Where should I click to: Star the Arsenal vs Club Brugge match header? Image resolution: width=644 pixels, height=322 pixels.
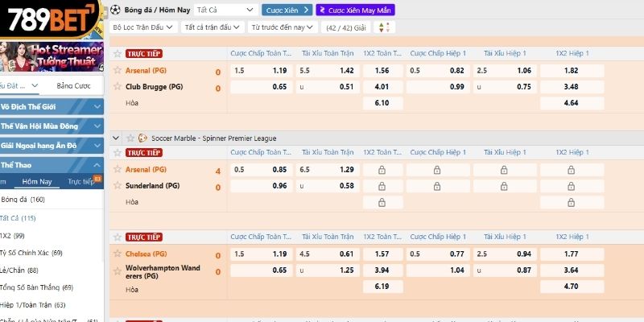point(117,54)
